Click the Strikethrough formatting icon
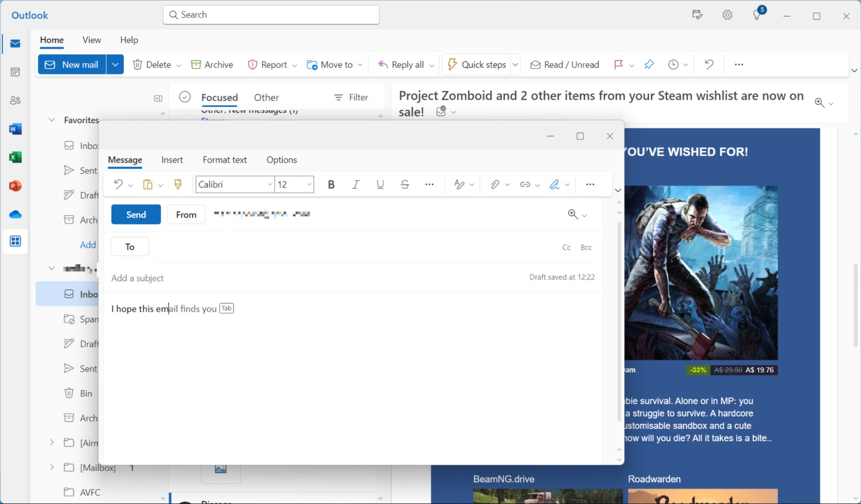The image size is (861, 504). (405, 184)
